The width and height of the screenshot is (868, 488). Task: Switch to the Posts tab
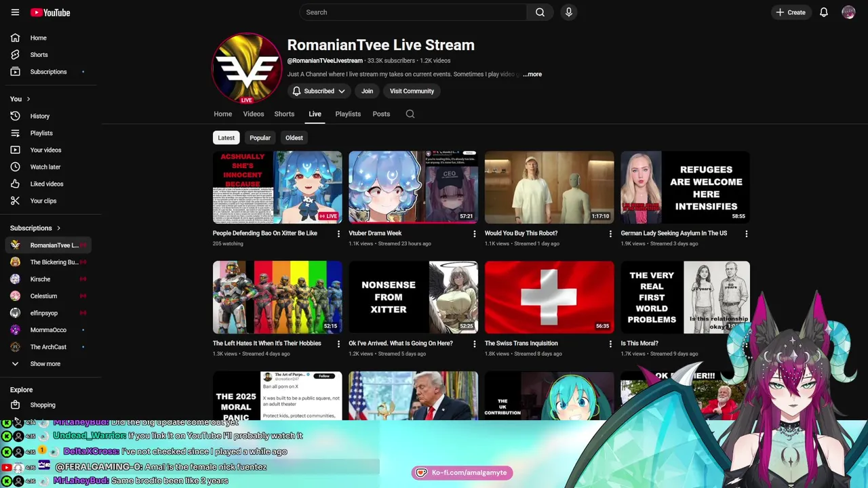381,114
